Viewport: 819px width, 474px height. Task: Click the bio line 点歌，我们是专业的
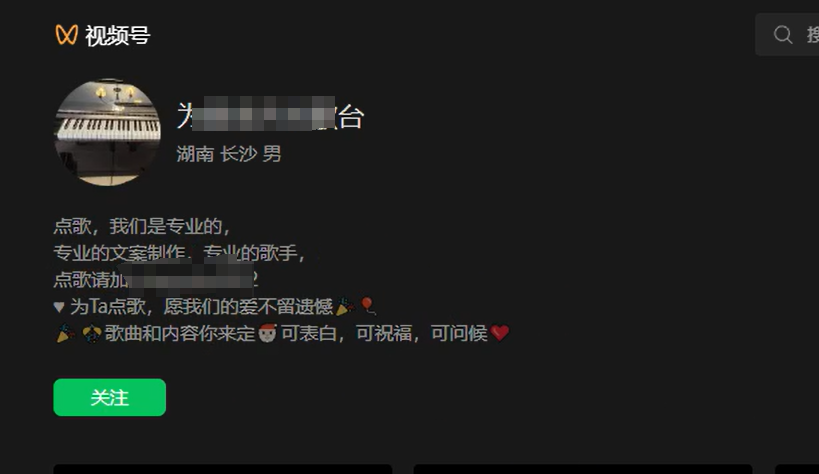coord(142,226)
